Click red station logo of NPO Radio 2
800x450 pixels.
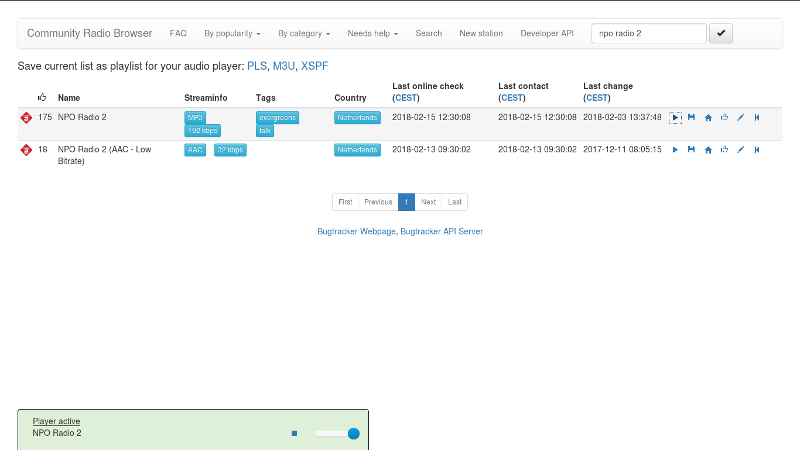(26, 118)
